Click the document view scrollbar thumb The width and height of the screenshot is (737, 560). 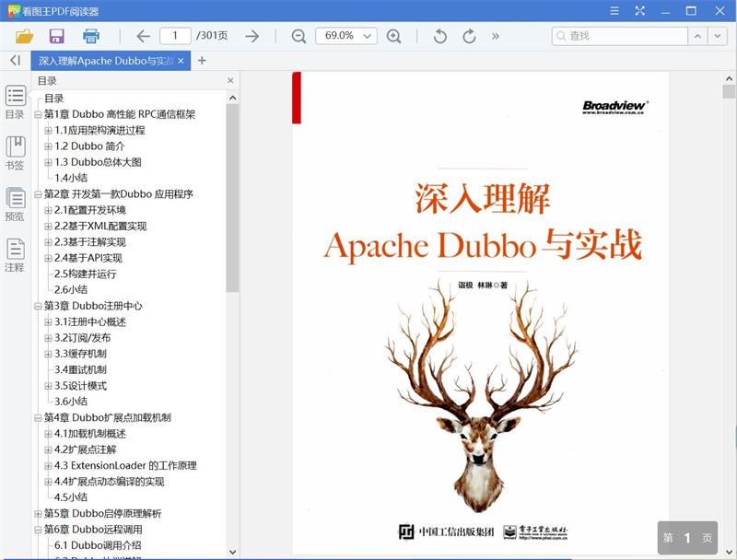729,91
